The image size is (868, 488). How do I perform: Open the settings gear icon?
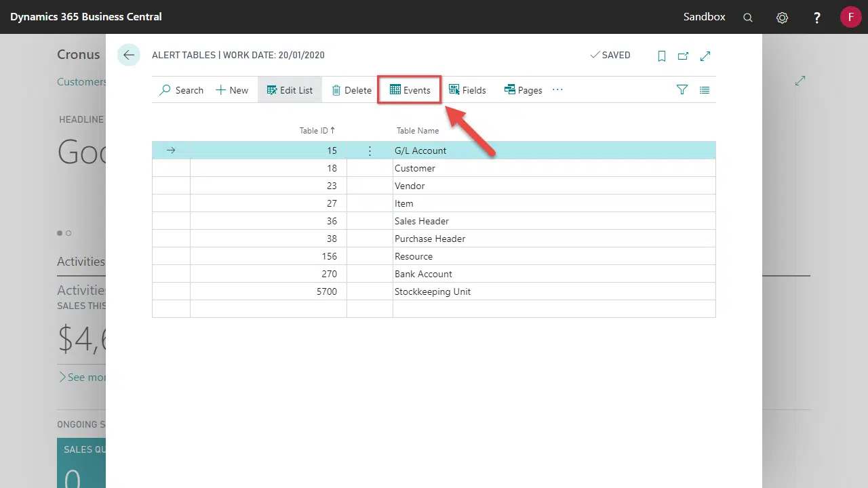[x=782, y=18]
